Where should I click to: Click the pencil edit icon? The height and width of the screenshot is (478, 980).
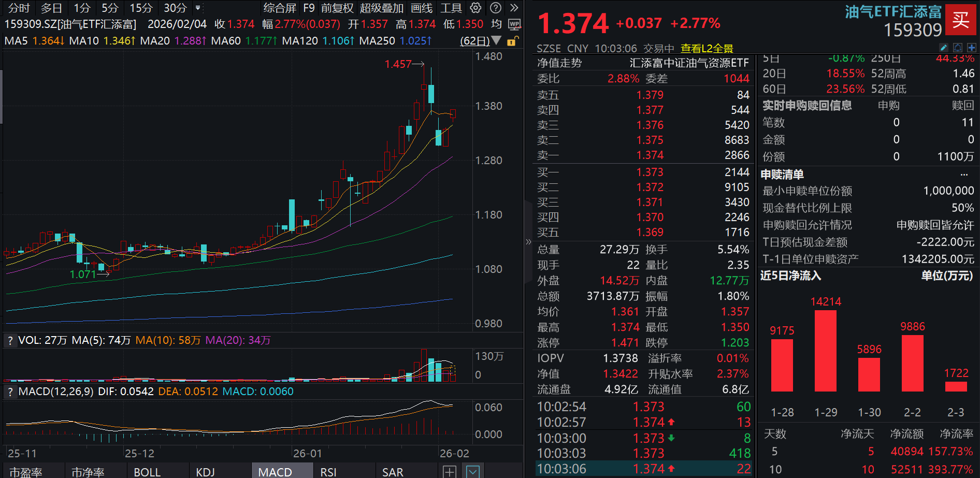click(x=944, y=48)
